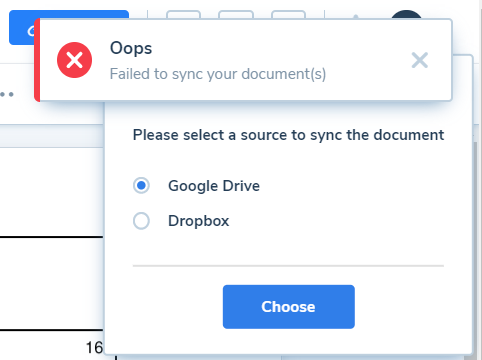Click the Oops notification title

click(131, 48)
